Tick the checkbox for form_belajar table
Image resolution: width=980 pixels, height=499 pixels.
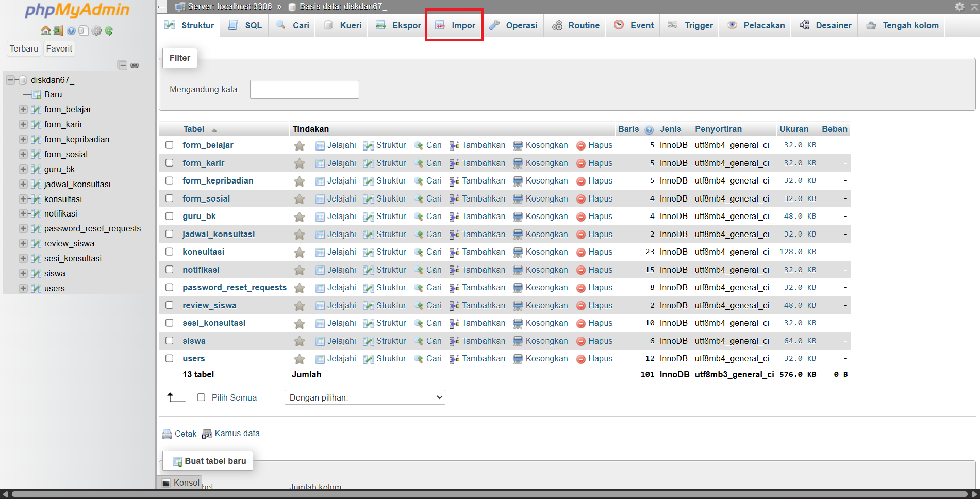click(169, 145)
